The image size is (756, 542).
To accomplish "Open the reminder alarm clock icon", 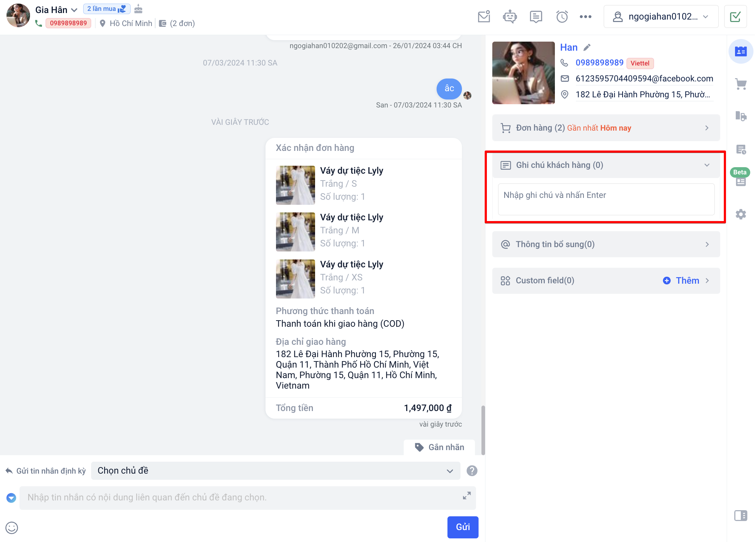I will (562, 17).
